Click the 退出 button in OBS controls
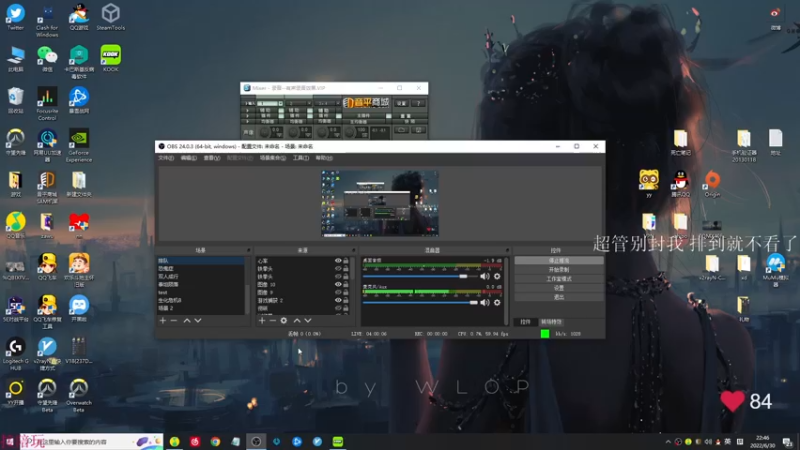Screen dimensions: 800x450 point(559,297)
